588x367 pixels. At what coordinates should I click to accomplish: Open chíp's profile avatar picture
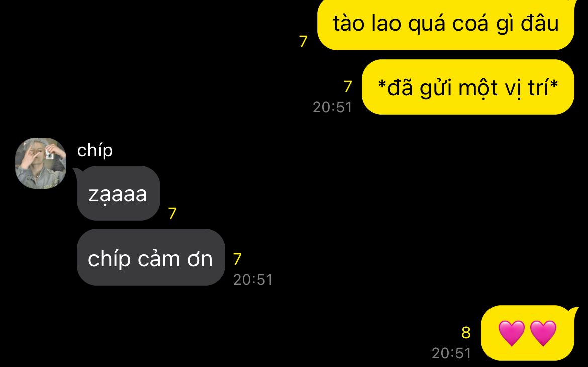tap(41, 163)
